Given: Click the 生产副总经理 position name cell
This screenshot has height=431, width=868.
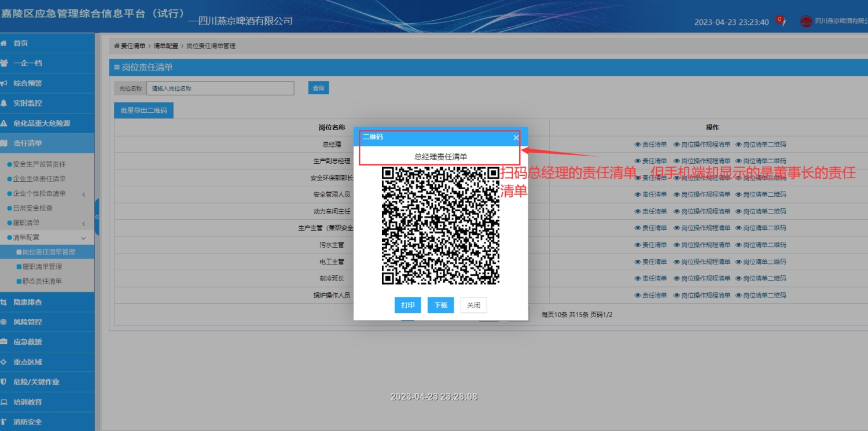Looking at the screenshot, I should 332,161.
